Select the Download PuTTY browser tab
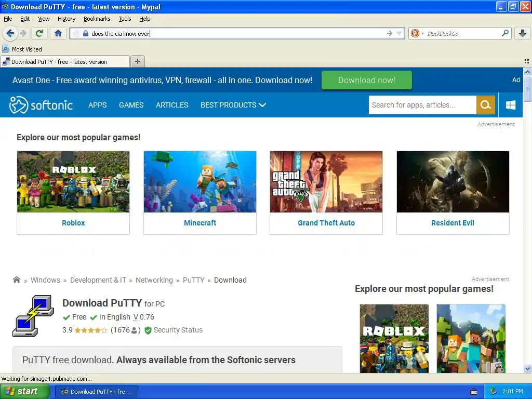Image resolution: width=532 pixels, height=399 pixels. [65, 62]
